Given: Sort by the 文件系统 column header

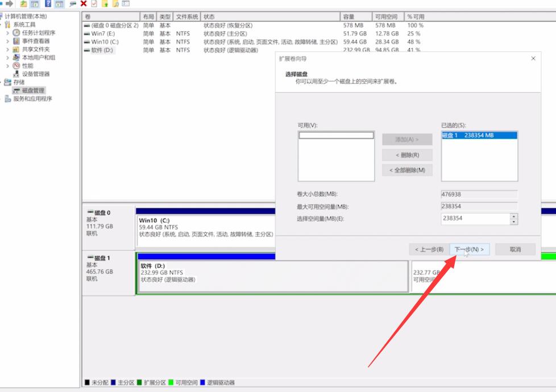Looking at the screenshot, I should click(187, 16).
